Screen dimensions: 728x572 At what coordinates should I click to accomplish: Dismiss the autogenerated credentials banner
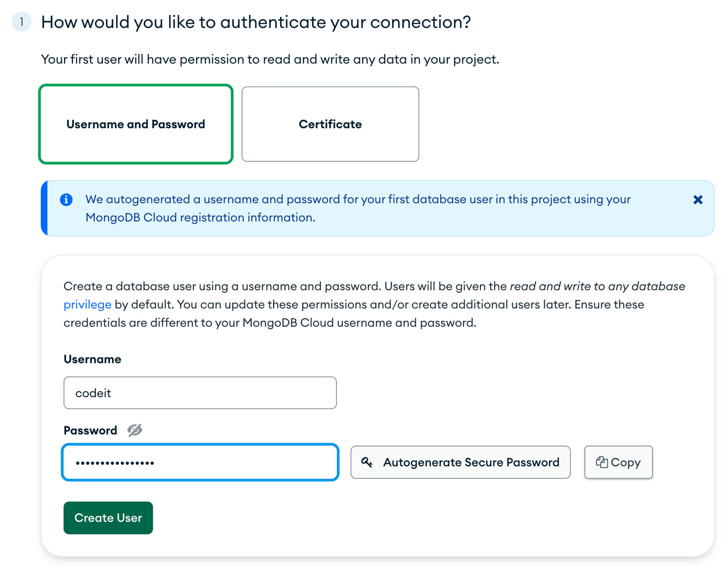697,199
